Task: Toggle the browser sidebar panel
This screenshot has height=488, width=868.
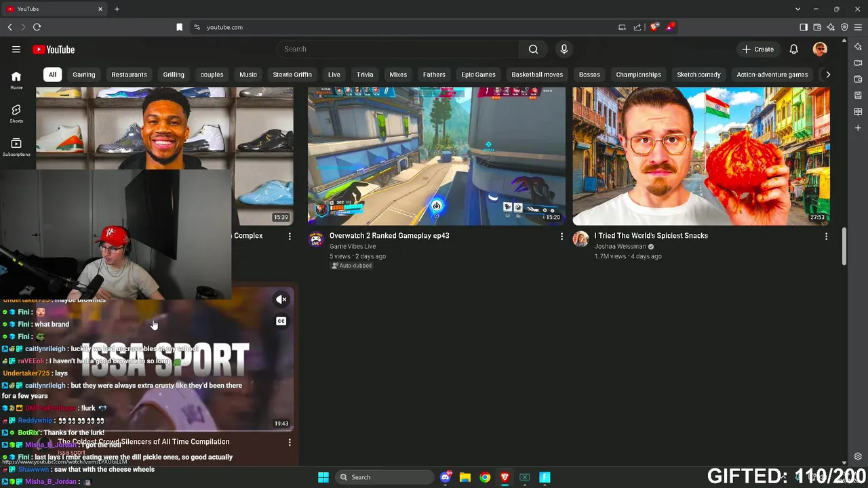Action: coord(804,27)
